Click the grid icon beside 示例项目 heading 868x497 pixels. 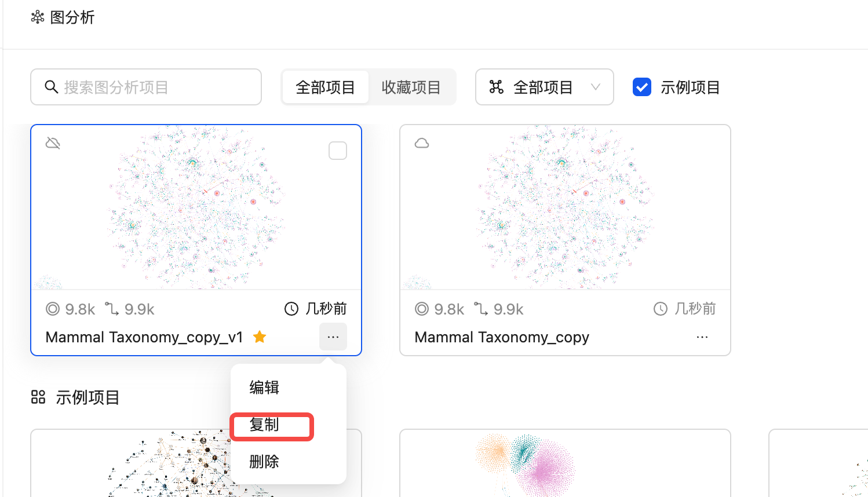click(x=38, y=397)
